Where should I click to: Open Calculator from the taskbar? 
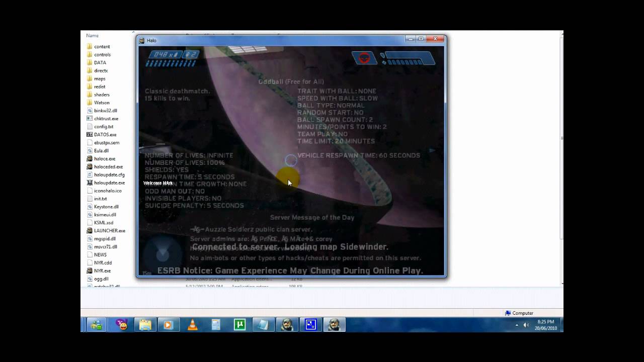click(x=216, y=325)
